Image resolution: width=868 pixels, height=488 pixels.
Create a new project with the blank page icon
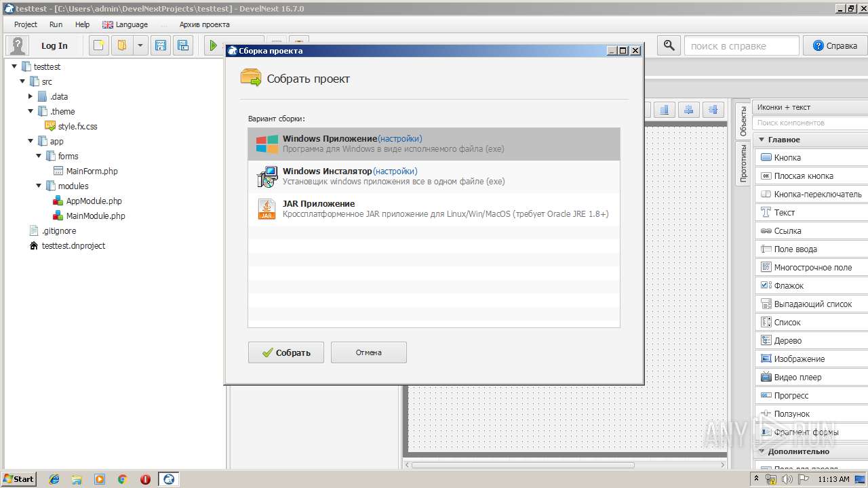click(x=100, y=45)
